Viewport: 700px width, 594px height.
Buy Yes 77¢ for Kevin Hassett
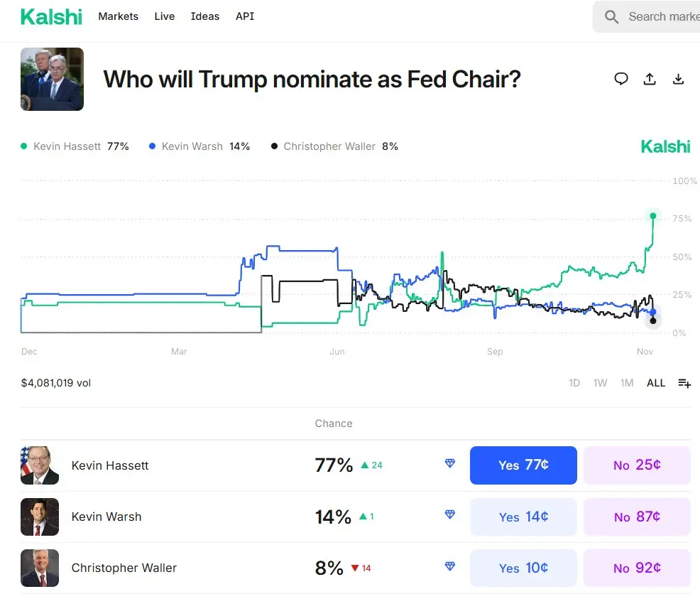pos(523,465)
